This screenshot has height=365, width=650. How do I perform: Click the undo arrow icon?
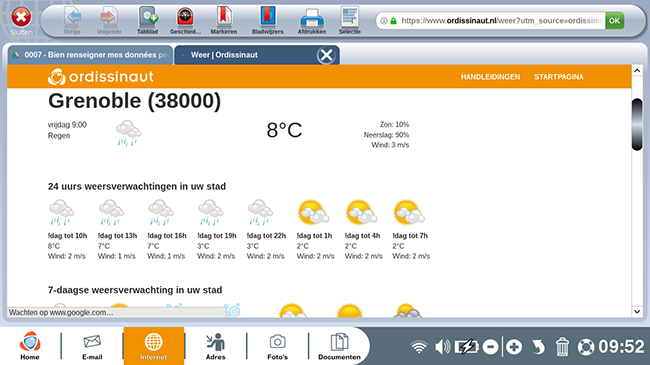click(538, 347)
